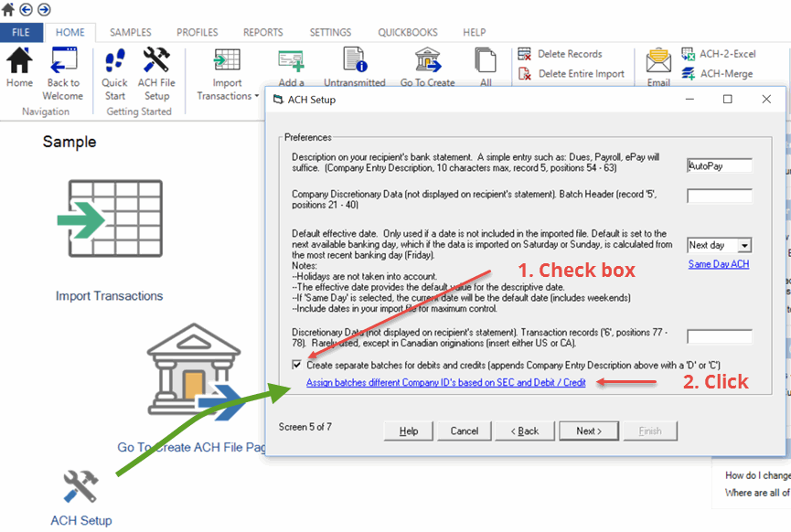The image size is (791, 532).
Task: Open ACH File Setup ribbon tool
Action: coord(156,63)
